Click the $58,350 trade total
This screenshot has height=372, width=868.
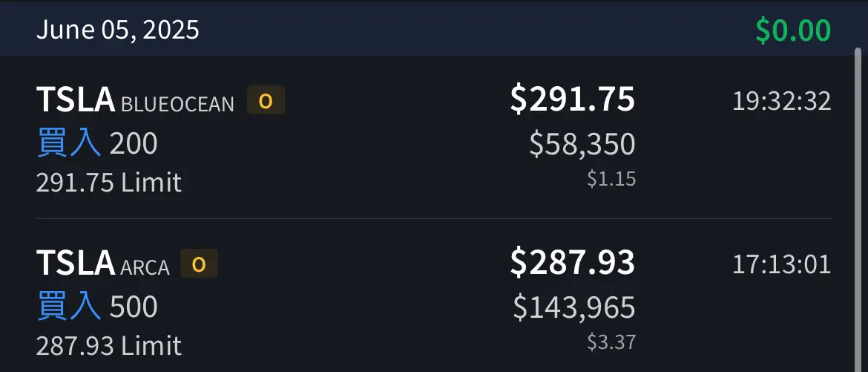(x=582, y=144)
